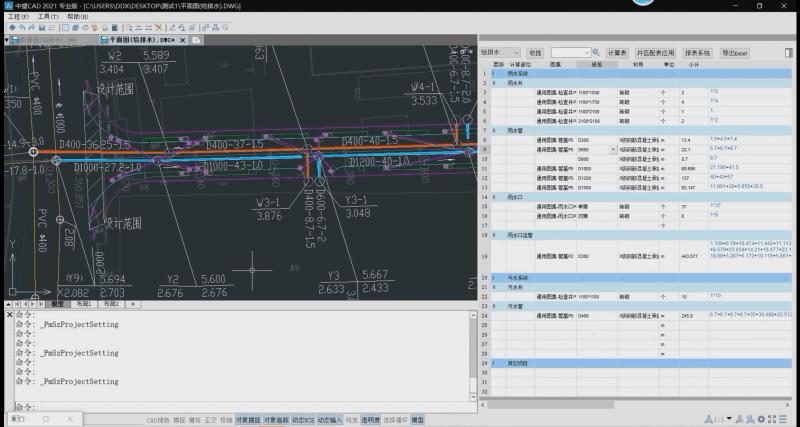
Task: Click the 计算表 button
Action: [617, 52]
